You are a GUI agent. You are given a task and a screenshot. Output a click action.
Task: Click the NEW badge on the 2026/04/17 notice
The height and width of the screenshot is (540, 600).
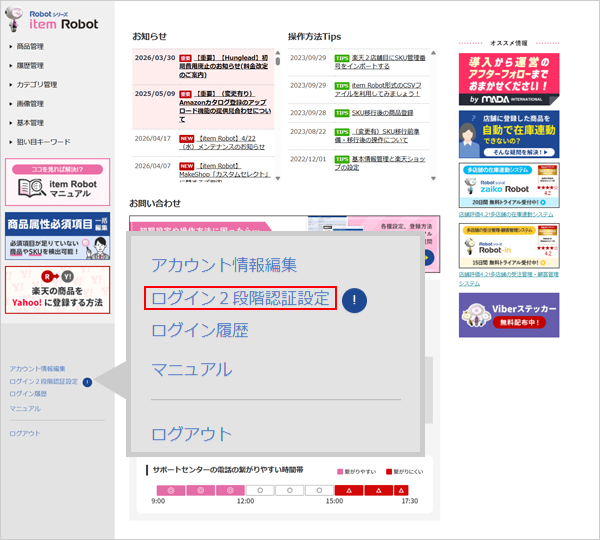tap(187, 139)
